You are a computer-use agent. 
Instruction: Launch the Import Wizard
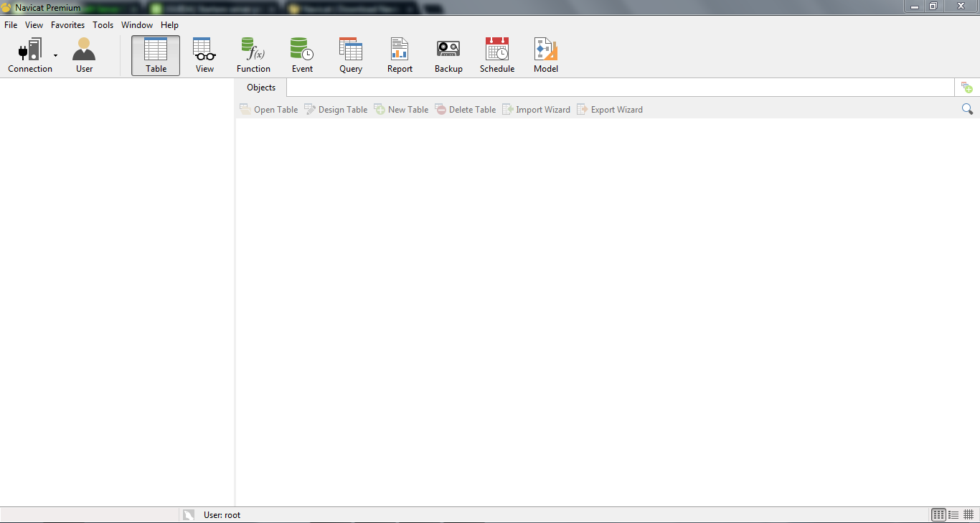tap(536, 110)
